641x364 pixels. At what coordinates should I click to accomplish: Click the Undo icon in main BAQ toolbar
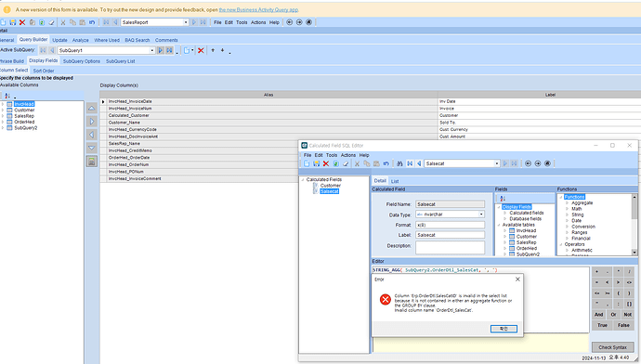[x=92, y=22]
